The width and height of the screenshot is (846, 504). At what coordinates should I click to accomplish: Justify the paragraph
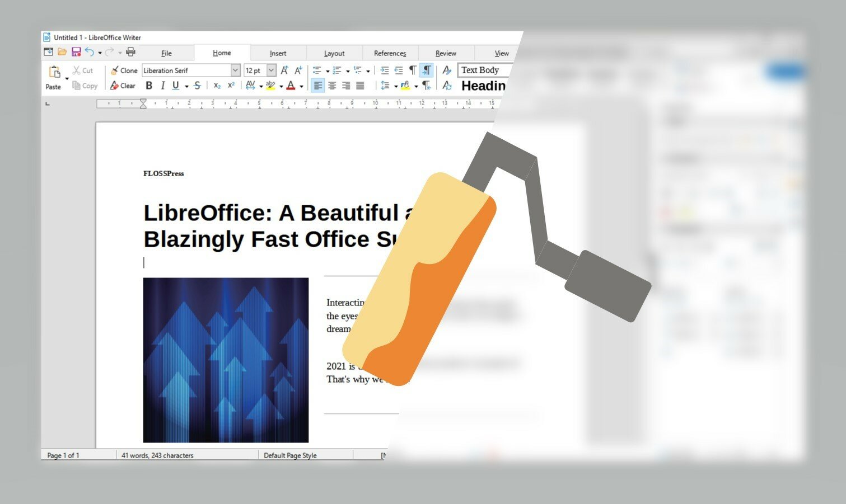pos(360,86)
